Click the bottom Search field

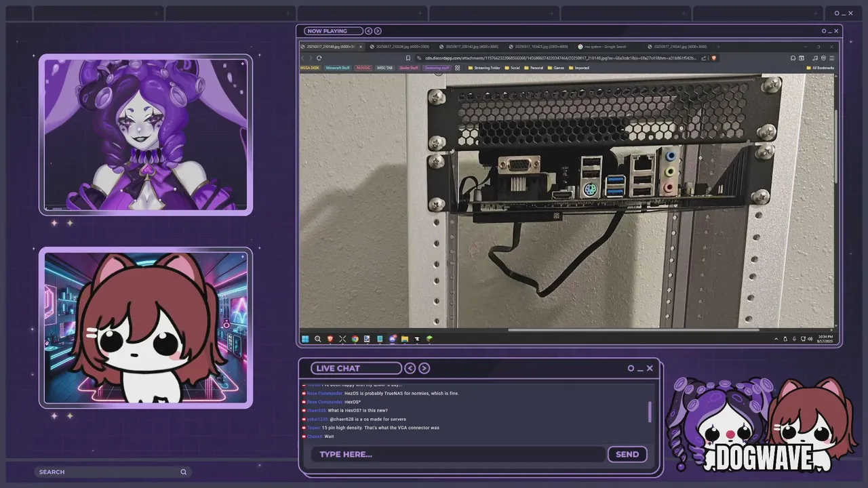coord(113,472)
